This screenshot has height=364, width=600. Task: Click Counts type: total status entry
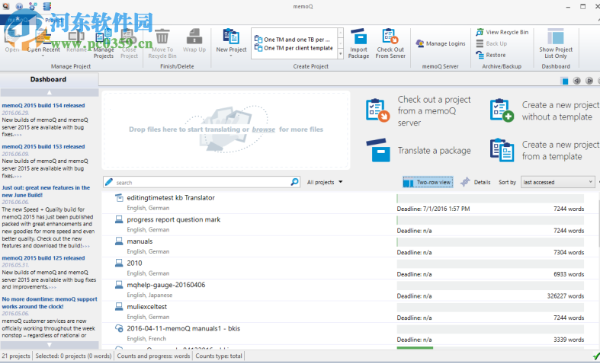(x=219, y=356)
